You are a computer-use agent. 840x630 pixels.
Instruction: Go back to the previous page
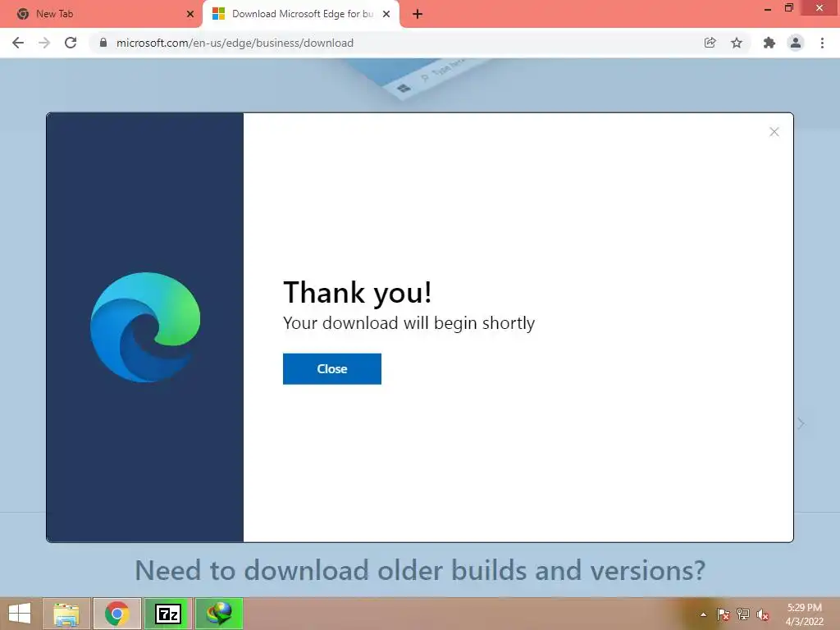[18, 43]
